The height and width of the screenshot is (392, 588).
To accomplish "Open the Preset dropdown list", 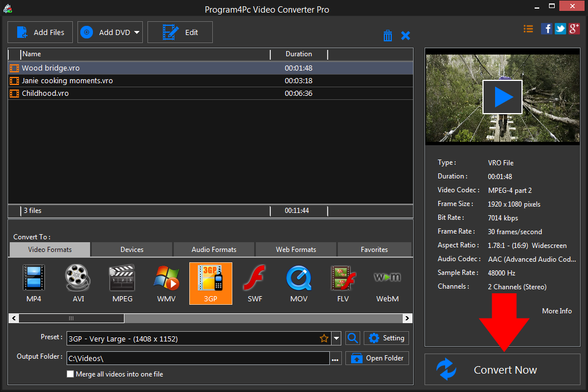I will [337, 339].
